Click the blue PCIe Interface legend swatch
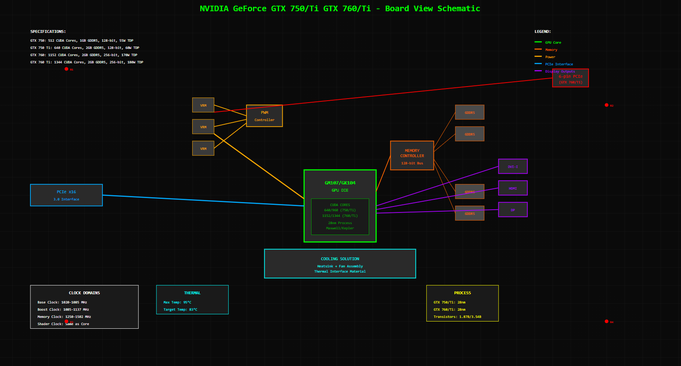 tap(538, 64)
